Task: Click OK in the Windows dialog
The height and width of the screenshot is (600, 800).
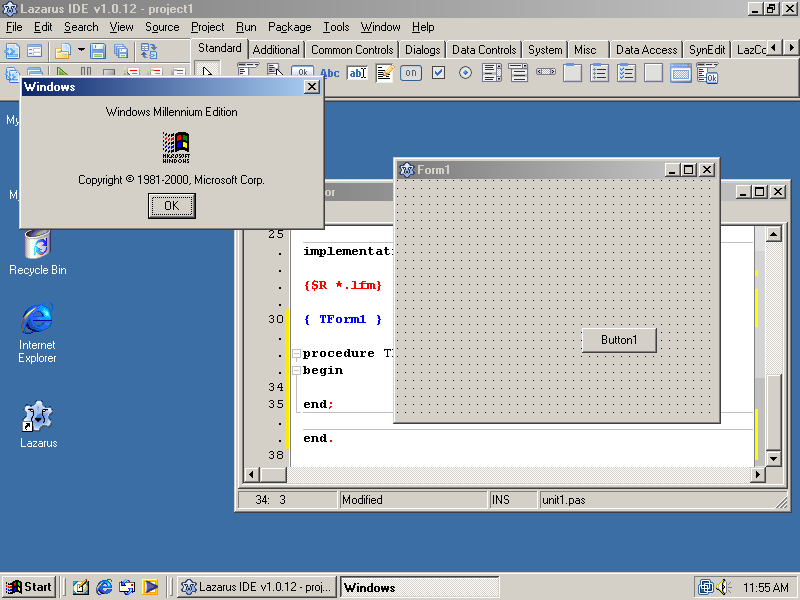Action: click(x=172, y=206)
